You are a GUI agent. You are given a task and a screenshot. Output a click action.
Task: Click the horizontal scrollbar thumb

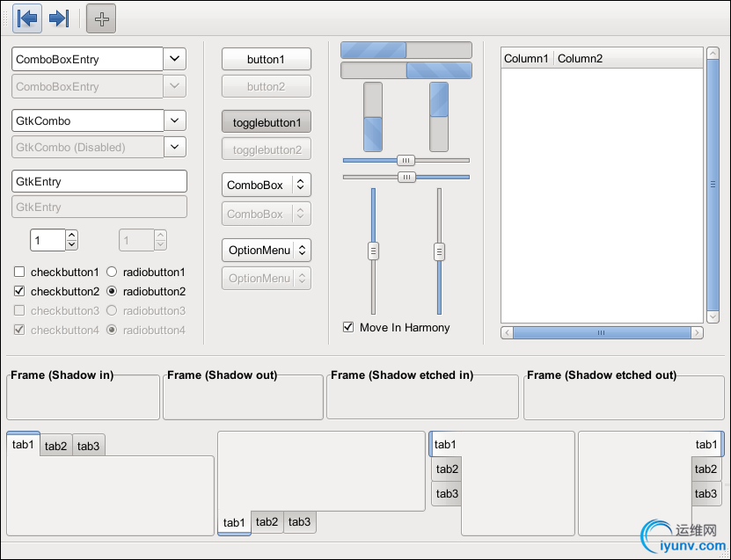602,332
